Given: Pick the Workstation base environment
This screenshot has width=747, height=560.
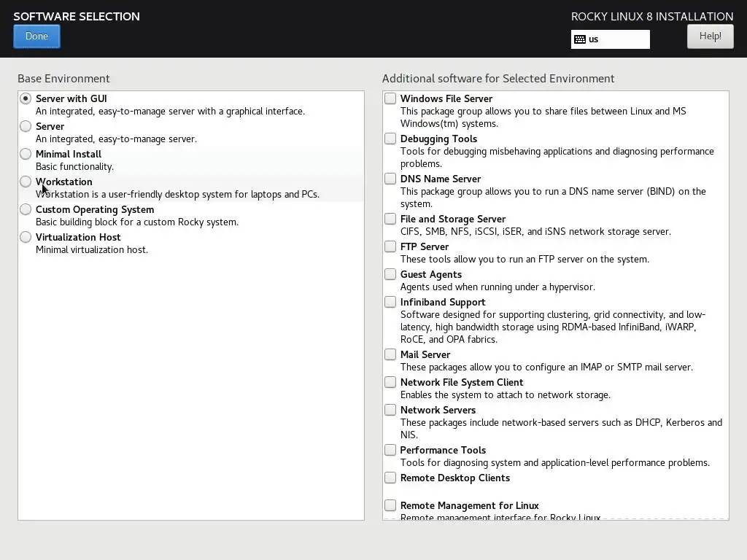Looking at the screenshot, I should (x=26, y=182).
